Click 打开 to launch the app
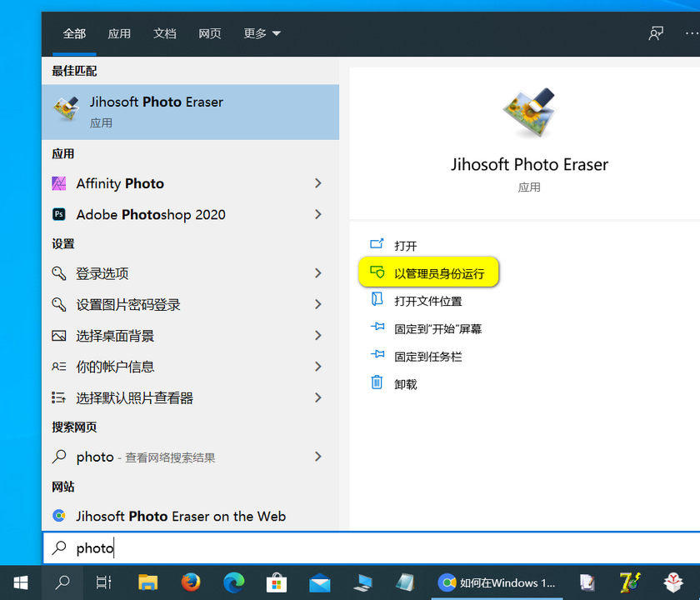 (x=406, y=246)
